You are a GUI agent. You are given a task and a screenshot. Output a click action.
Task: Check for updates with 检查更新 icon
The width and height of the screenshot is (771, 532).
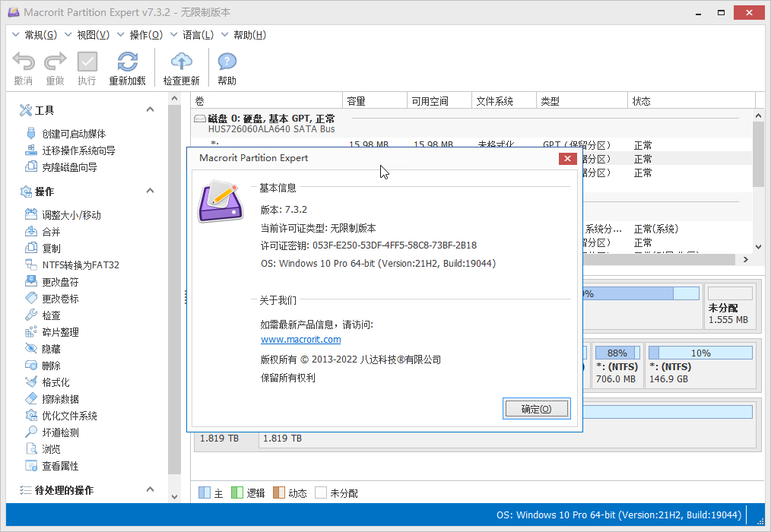click(182, 62)
